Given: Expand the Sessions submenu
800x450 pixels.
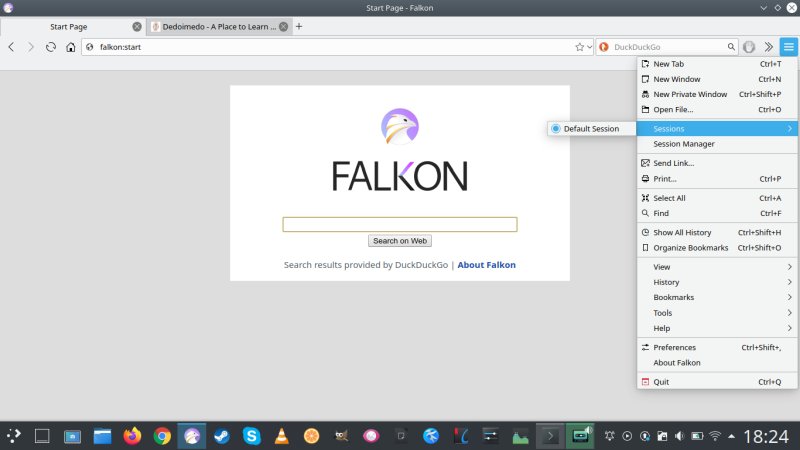Looking at the screenshot, I should tap(717, 129).
